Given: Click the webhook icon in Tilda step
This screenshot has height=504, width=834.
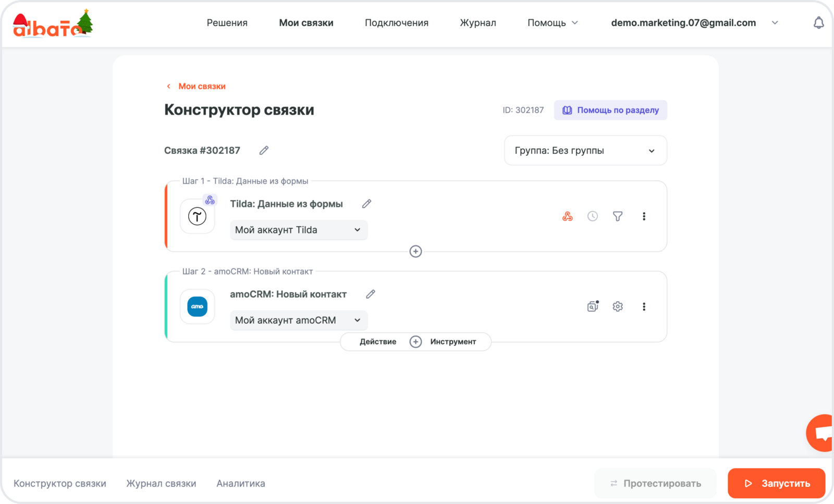Looking at the screenshot, I should (x=567, y=216).
